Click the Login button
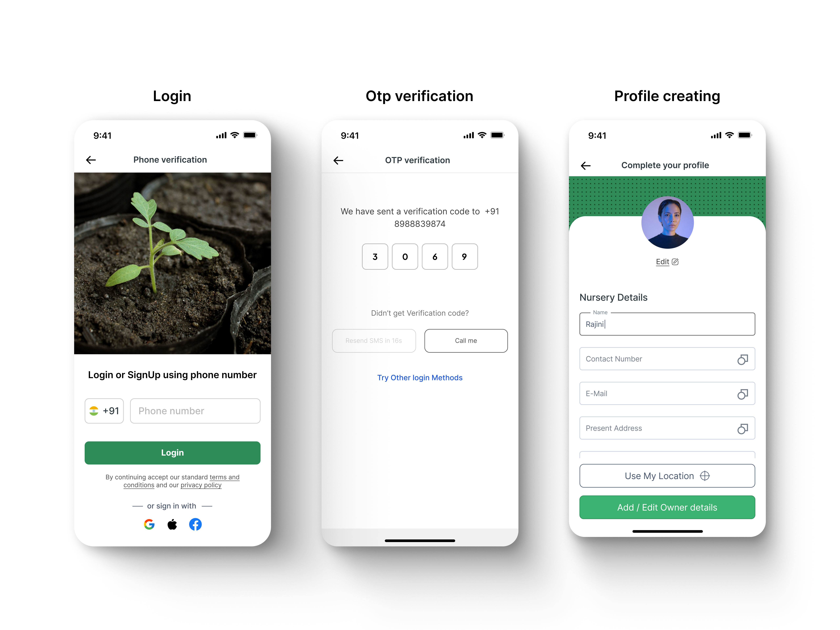The image size is (840, 630). tap(172, 453)
